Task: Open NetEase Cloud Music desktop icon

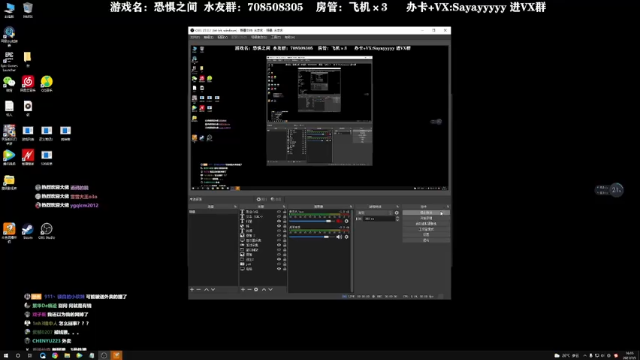Action: point(28,84)
